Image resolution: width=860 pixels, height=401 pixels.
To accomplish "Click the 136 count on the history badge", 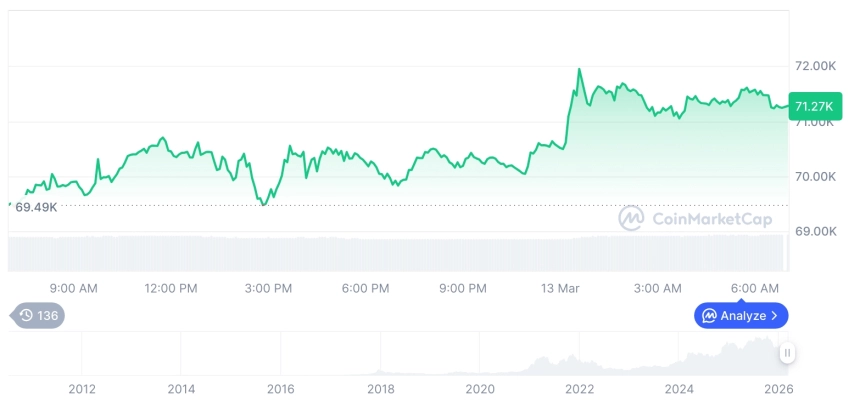I will click(x=48, y=316).
